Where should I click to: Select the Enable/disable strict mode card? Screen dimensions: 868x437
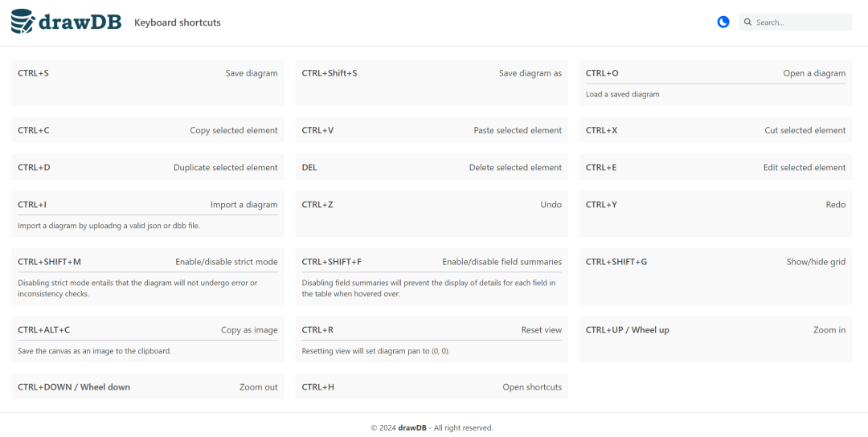tap(148, 276)
